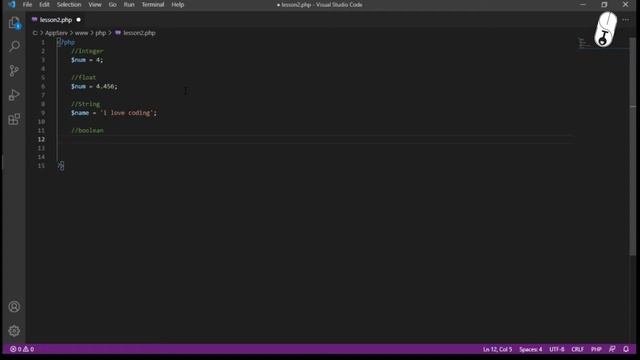Click the $num = 4.456; line
Viewport: 640px width, 360px height.
pos(94,87)
